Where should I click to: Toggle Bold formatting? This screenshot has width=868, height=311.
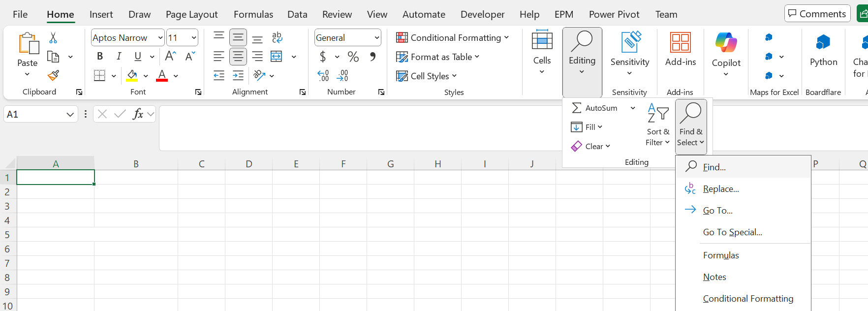coord(100,57)
